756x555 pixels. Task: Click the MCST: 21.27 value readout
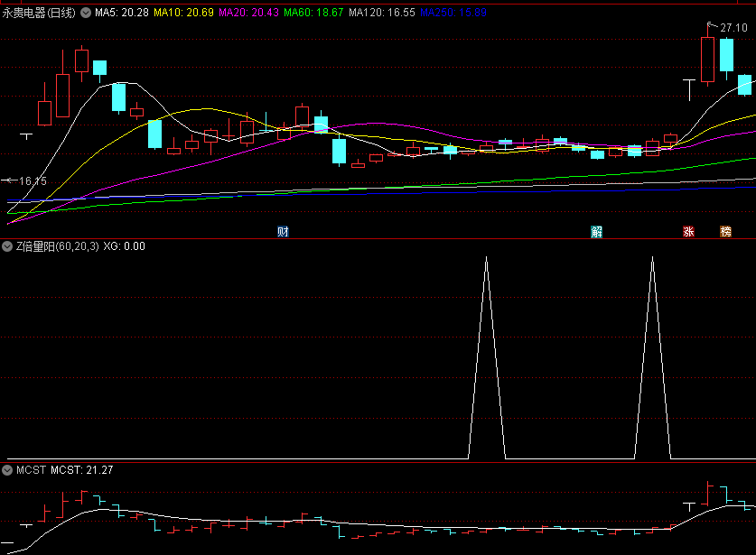click(x=82, y=470)
